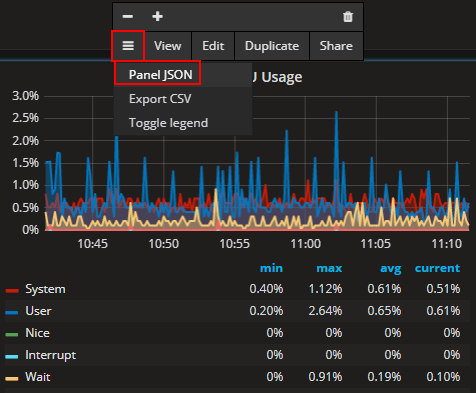476x393 pixels.
Task: Open the panel Edit option
Action: pyautogui.click(x=213, y=46)
